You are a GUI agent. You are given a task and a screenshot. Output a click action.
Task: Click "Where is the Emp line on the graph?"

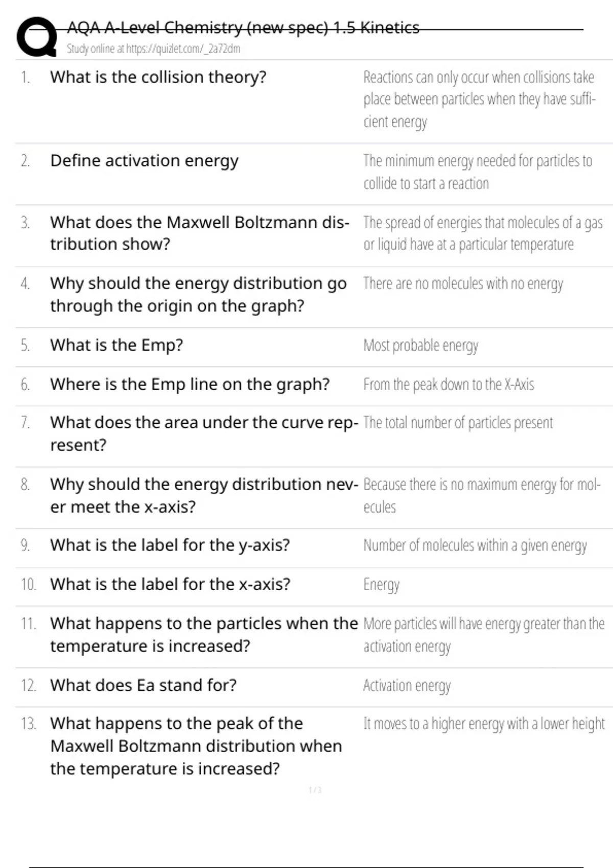[190, 384]
